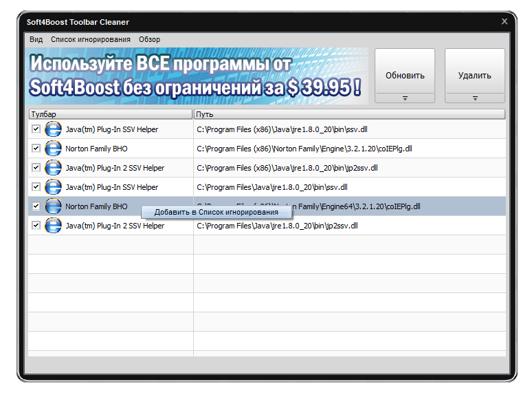Click IE icon of SSV Helper Program Files\Java ssv.dll row
Viewport: 532px width, 397px height.
click(x=53, y=187)
